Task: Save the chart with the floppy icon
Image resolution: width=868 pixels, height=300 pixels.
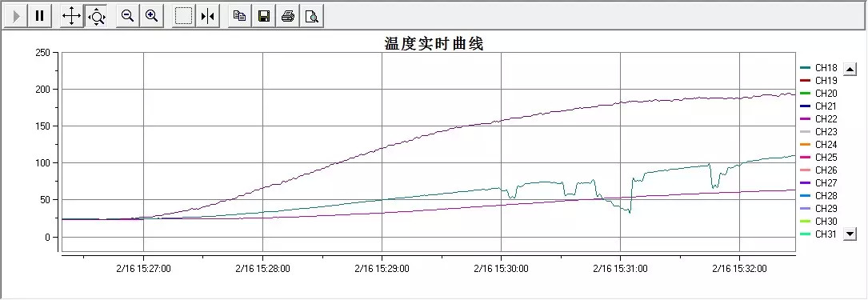Action: (x=264, y=16)
